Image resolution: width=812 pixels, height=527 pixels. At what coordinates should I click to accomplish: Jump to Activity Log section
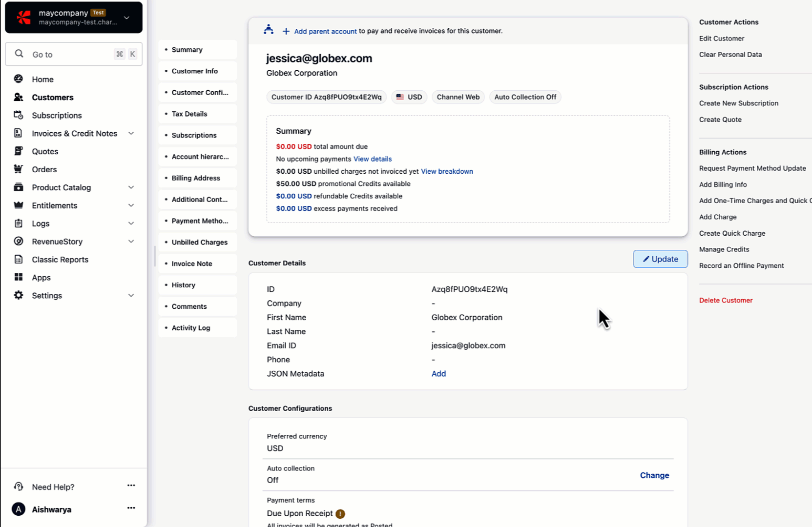(x=197, y=328)
